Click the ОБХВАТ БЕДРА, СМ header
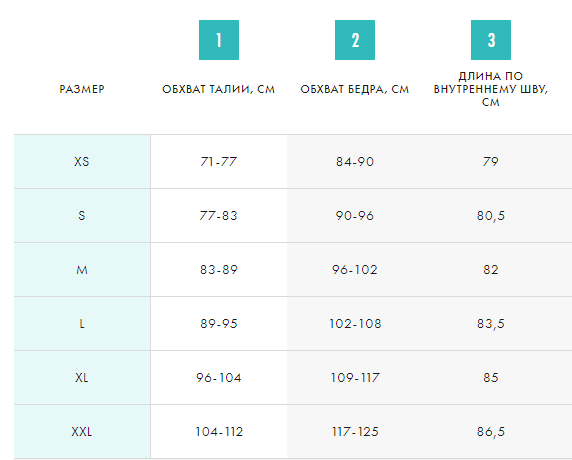572x460 pixels. 355,89
